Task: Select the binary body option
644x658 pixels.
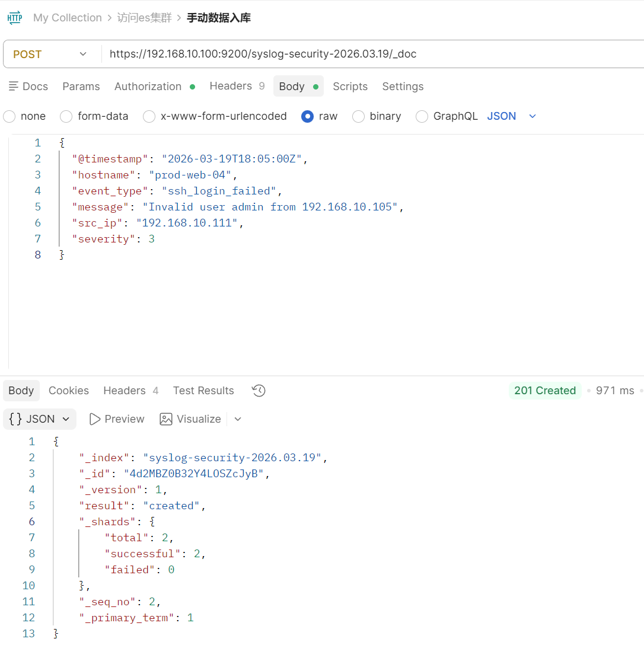Action: (x=358, y=117)
